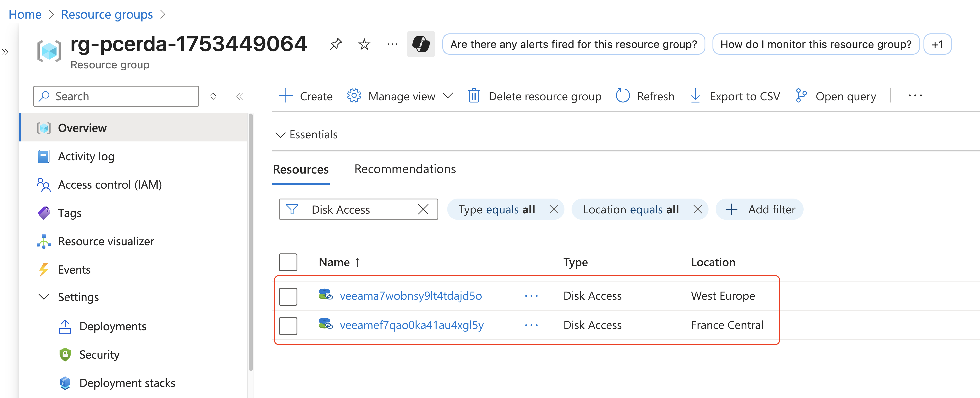Collapse the sidebar with double-left arrows
Image resolution: width=980 pixels, height=398 pixels.
tap(240, 96)
